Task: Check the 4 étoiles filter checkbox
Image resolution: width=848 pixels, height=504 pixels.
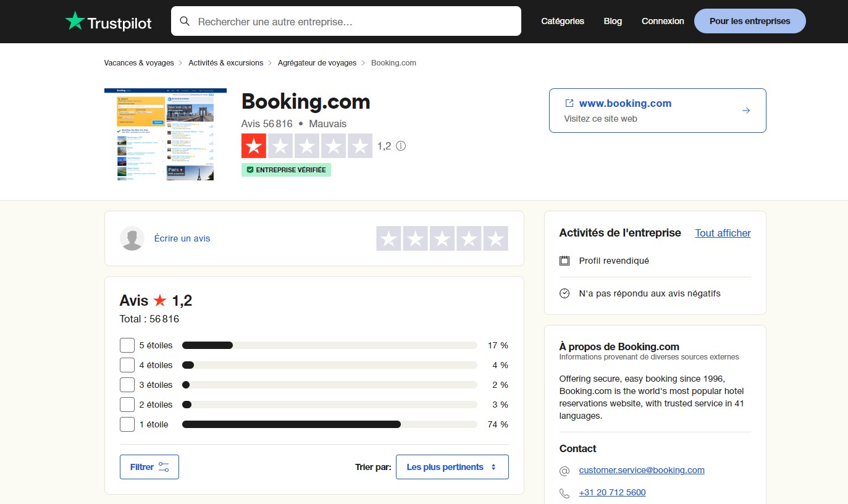Action: pos(127,365)
